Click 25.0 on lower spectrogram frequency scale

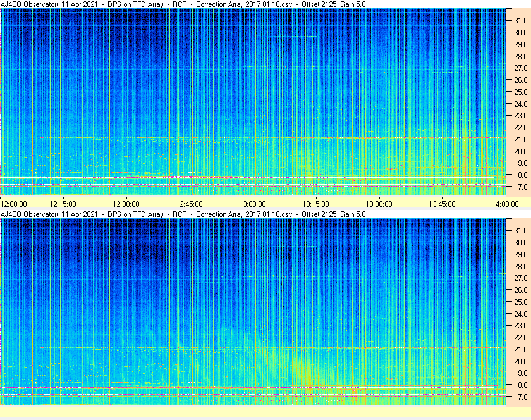pos(521,302)
